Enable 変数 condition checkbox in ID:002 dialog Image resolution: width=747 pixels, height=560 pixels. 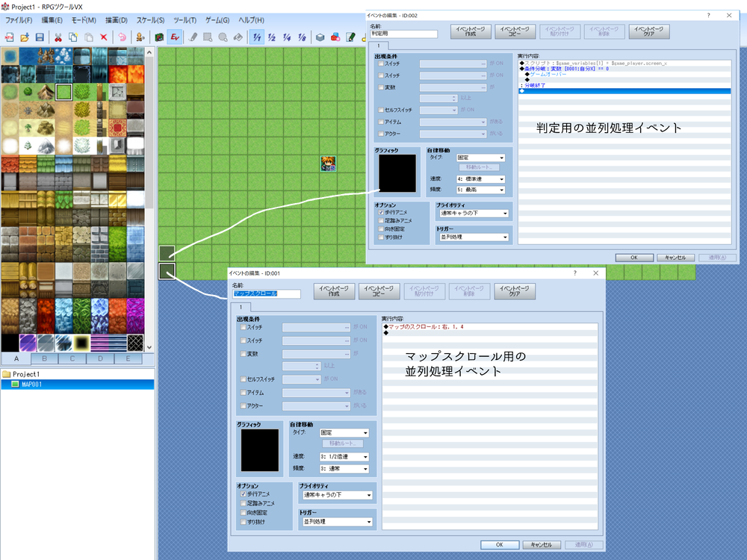tap(381, 87)
